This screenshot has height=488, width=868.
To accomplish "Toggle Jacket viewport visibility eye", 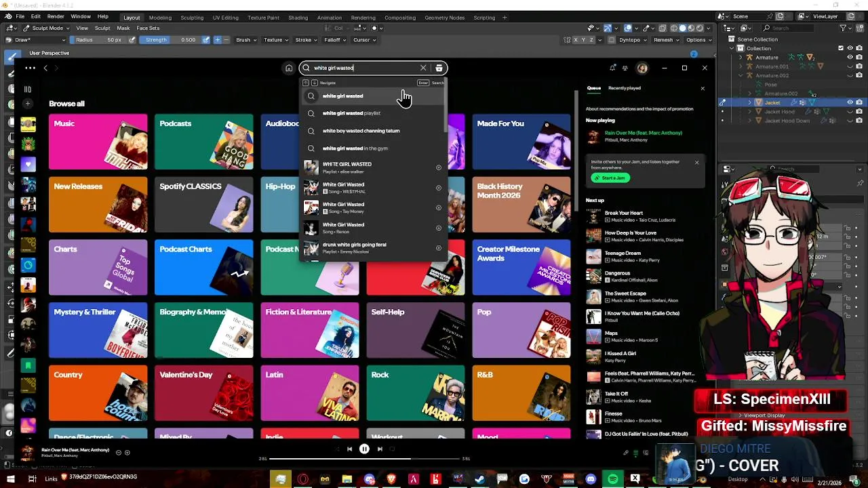I will pos(850,102).
